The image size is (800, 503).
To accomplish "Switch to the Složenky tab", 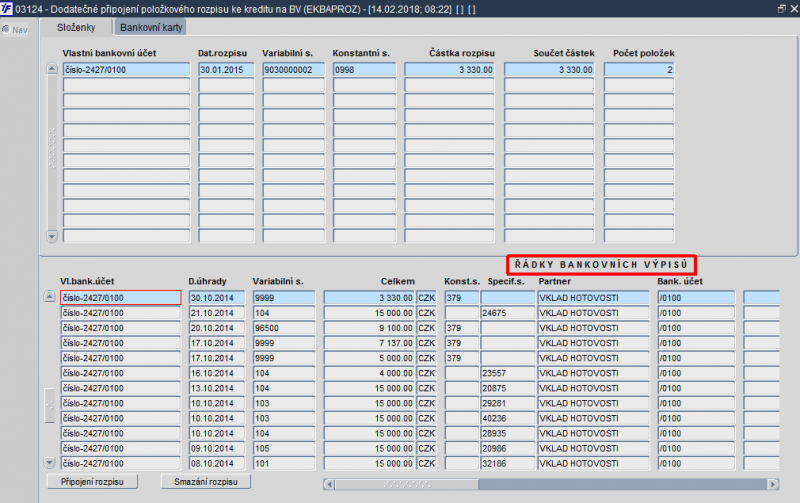I will tap(76, 28).
